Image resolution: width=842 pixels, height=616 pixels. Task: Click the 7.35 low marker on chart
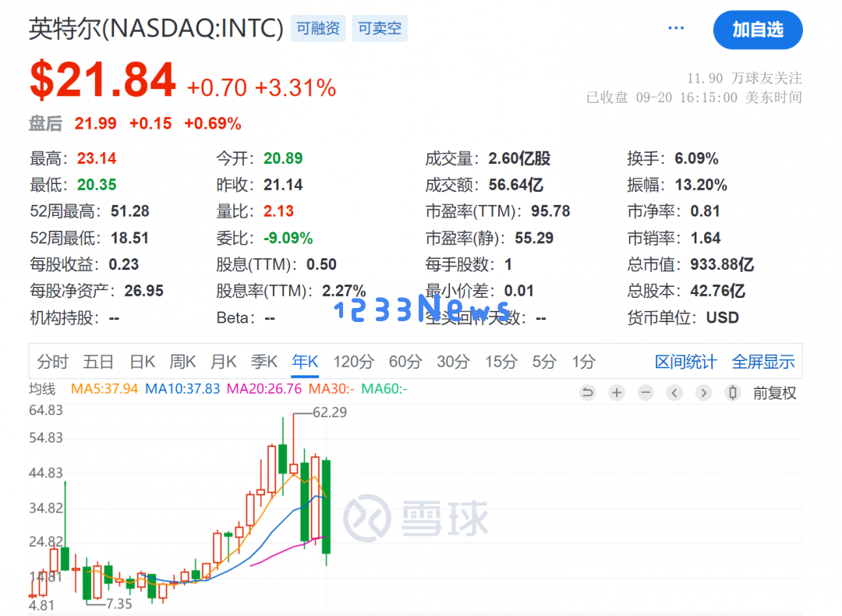coord(119,604)
